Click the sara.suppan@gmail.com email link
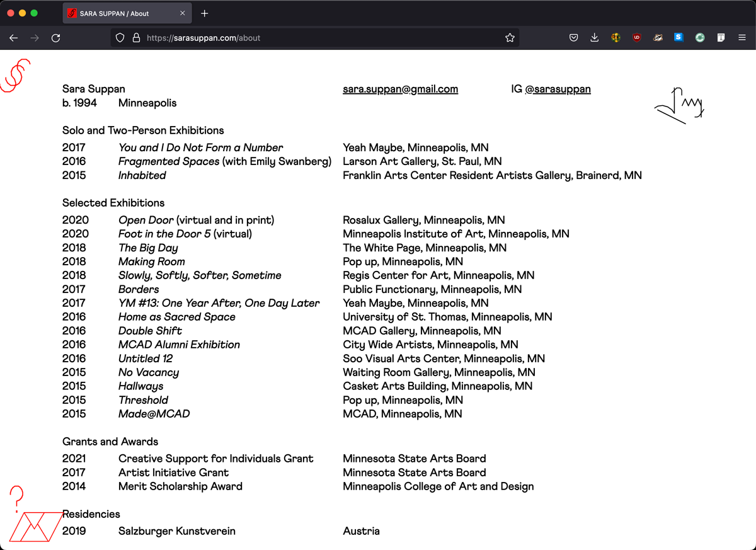Viewport: 756px width, 550px height. (x=400, y=89)
